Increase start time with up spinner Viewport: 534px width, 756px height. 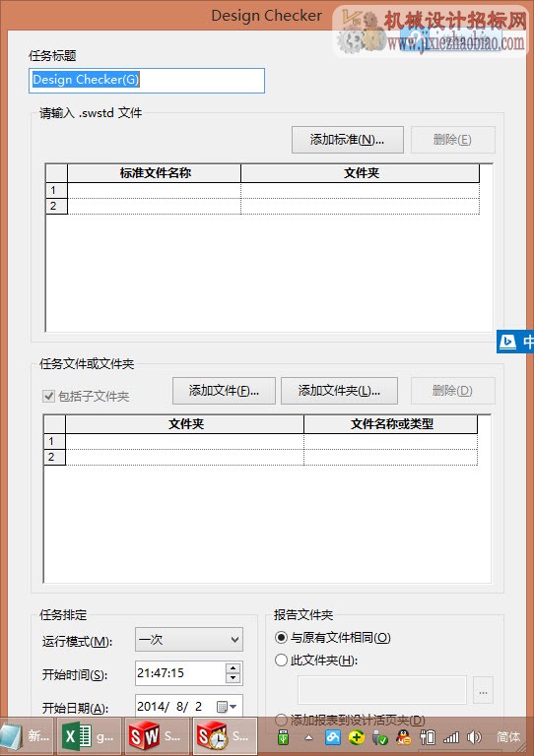click(x=234, y=668)
